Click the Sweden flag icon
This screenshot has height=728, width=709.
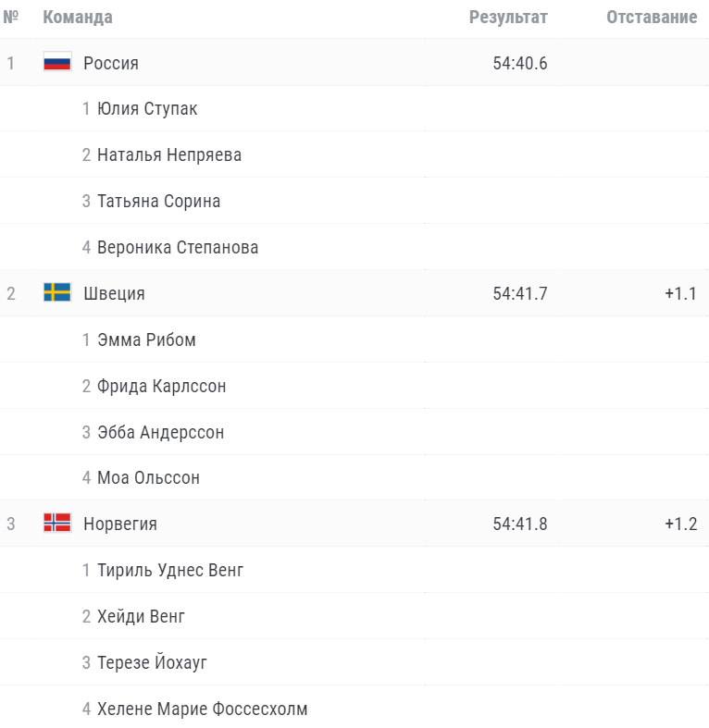click(57, 292)
